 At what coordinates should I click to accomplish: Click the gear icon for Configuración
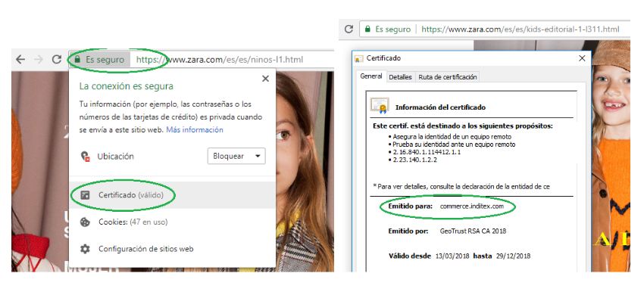click(x=85, y=249)
